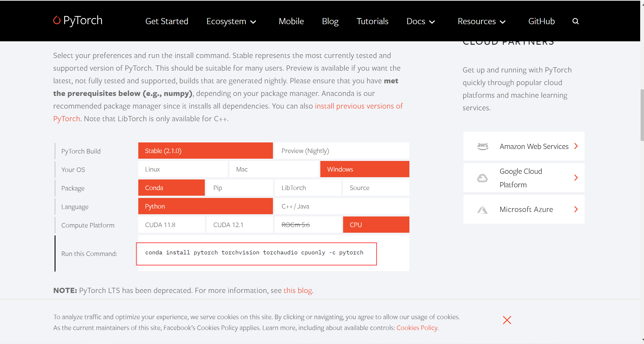Click the PyTorch flame logo
The image size is (644, 344).
[x=57, y=20]
